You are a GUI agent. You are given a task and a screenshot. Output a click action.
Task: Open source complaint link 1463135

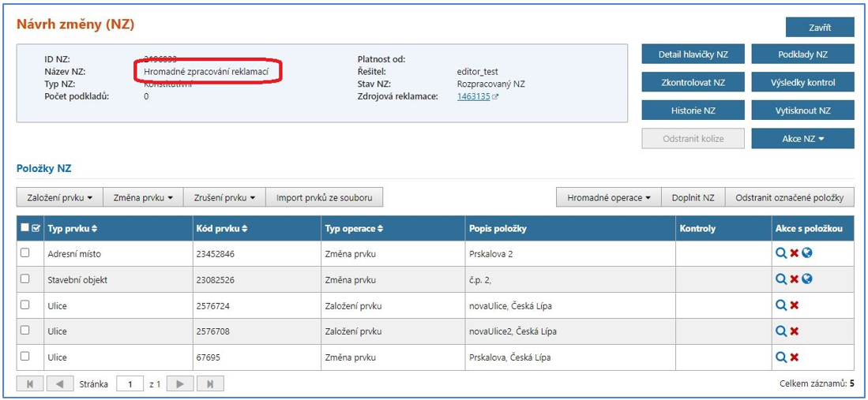point(474,97)
